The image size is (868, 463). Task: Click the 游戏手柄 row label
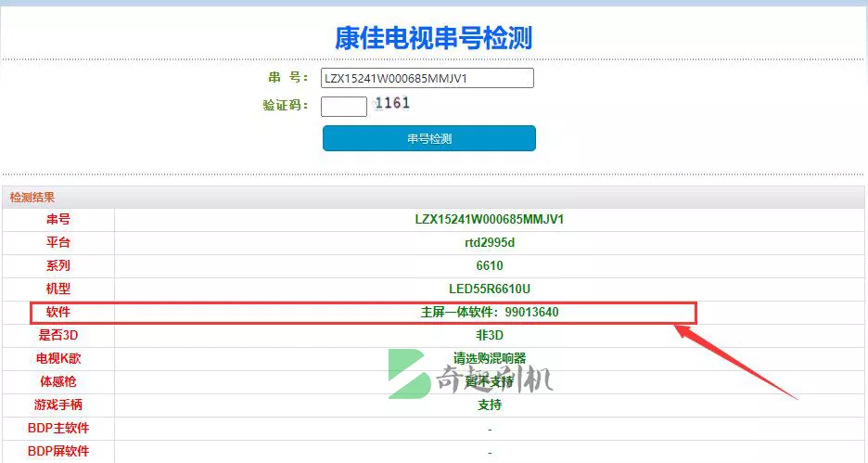(58, 405)
